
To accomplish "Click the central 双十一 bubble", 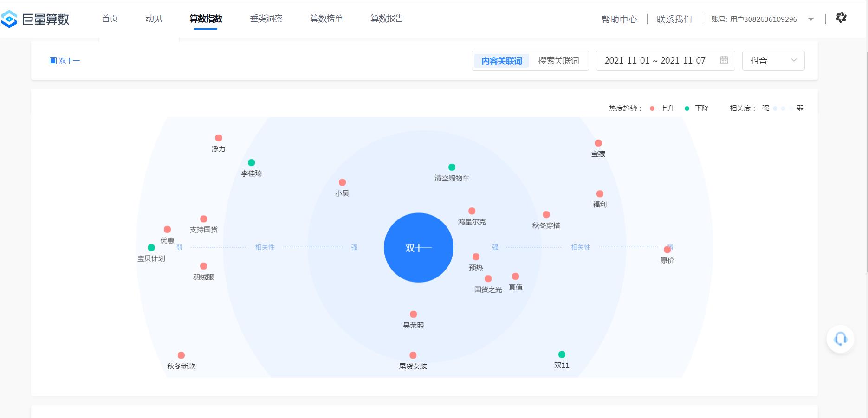I will tap(418, 247).
